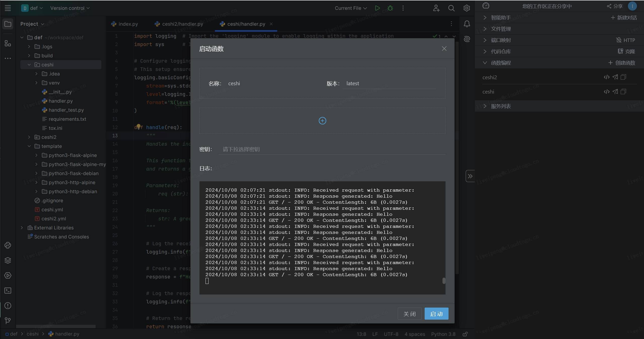
Task: Open the notifications bell icon
Action: point(467,24)
